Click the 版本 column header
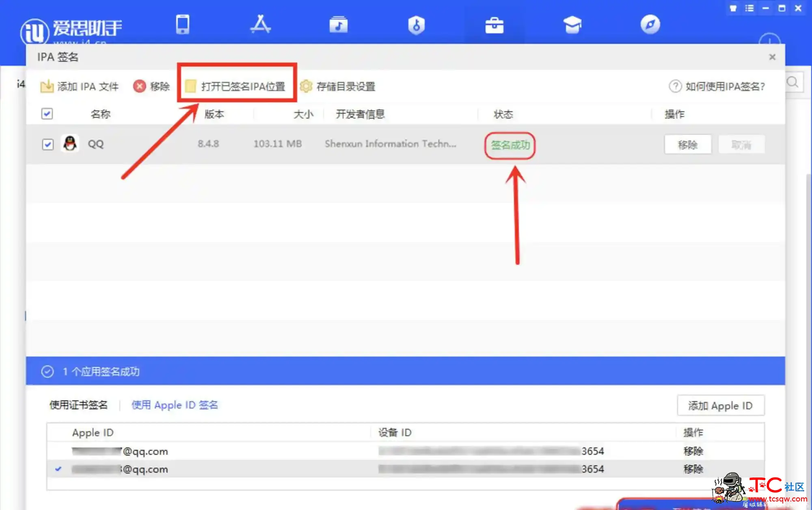This screenshot has width=812, height=510. 214,114
